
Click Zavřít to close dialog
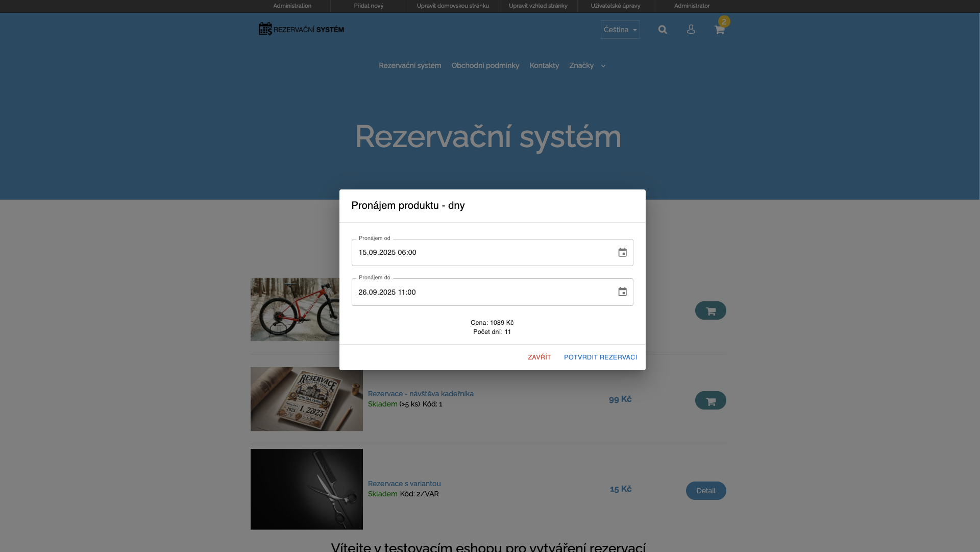539,357
